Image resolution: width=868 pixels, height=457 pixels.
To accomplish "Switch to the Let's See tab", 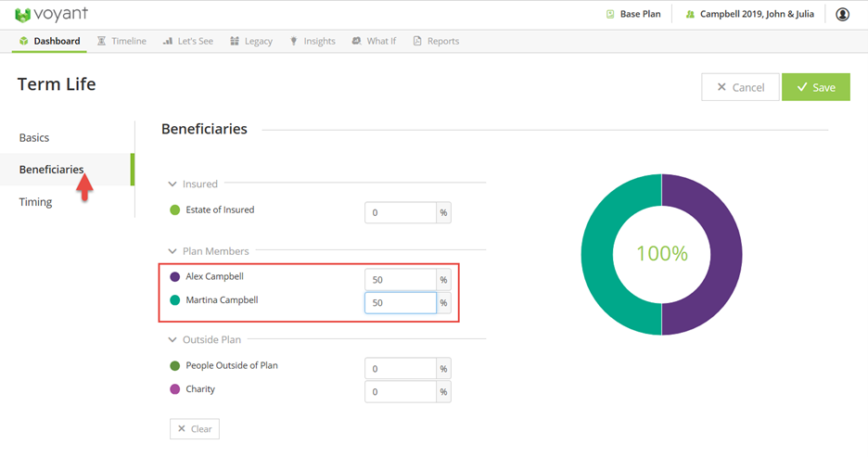I will [189, 42].
